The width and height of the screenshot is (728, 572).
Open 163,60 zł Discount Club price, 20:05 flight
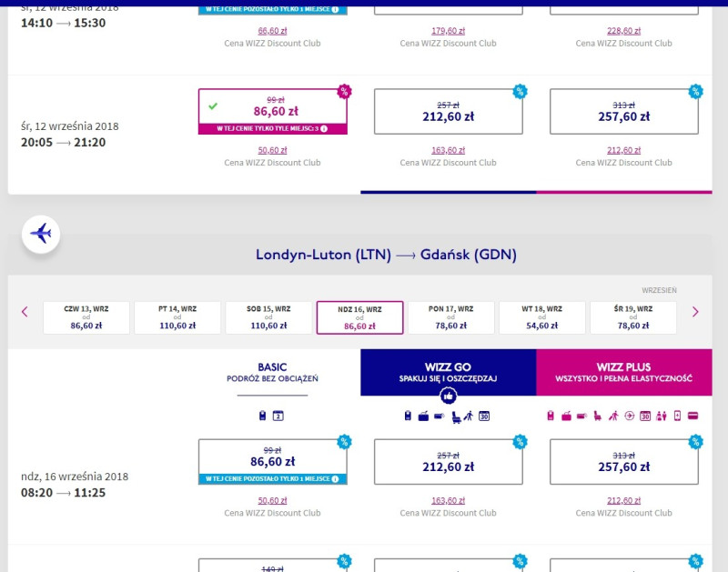click(448, 150)
